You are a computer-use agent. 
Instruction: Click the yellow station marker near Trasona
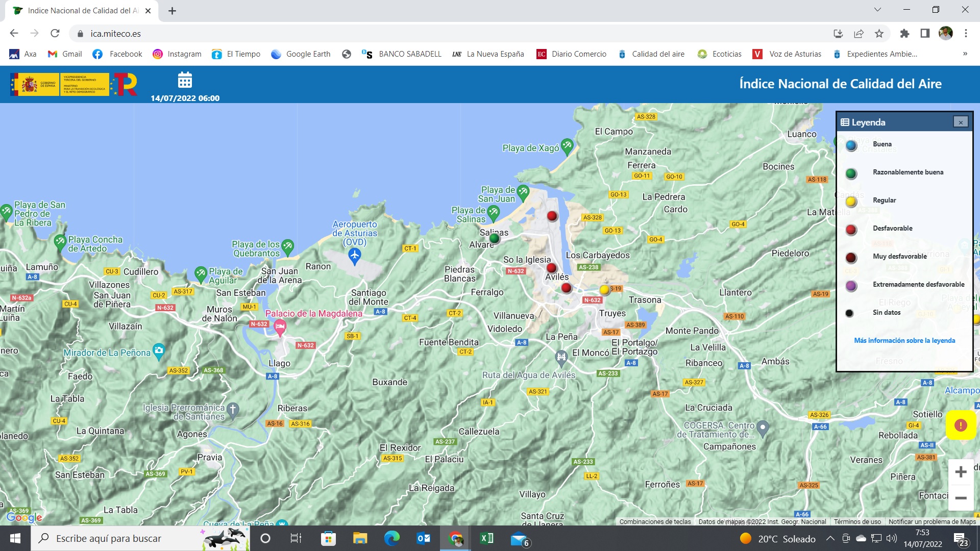605,290
